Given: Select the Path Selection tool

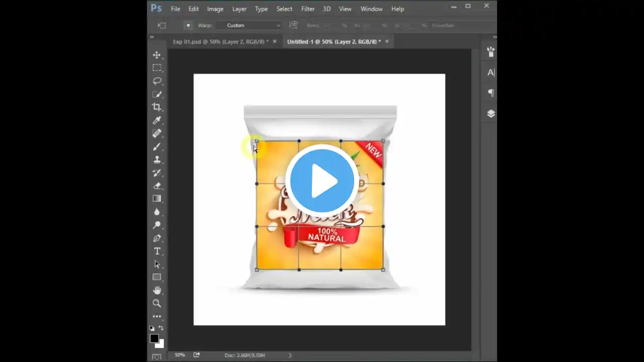Looking at the screenshot, I should tap(157, 264).
